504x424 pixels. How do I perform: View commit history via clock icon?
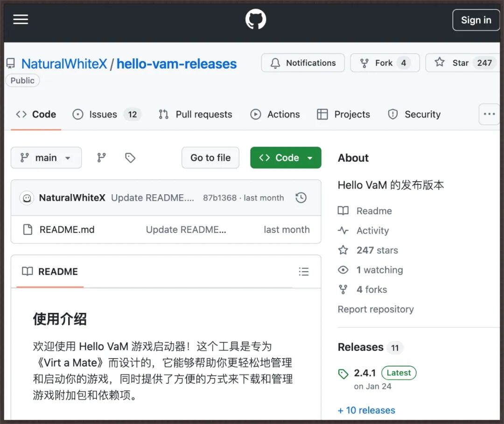[x=301, y=198]
